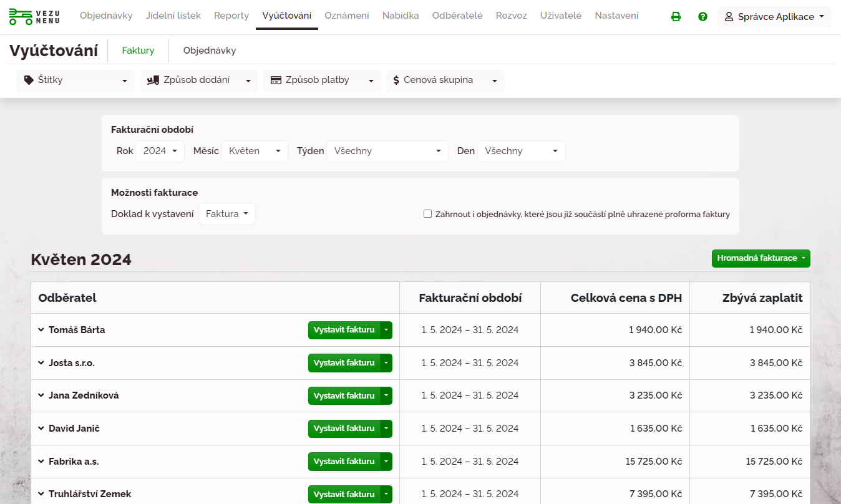Expand Tomáš Bárta row chevron

[41, 330]
